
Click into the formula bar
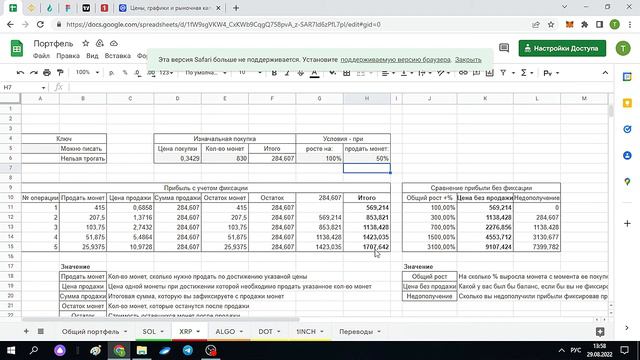click(339, 87)
